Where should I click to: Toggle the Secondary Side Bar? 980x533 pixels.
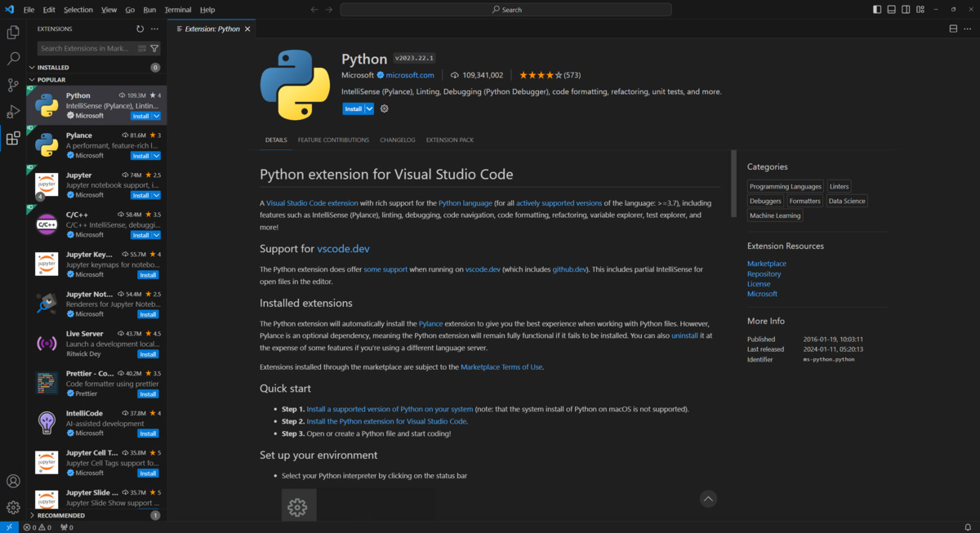[x=906, y=9]
